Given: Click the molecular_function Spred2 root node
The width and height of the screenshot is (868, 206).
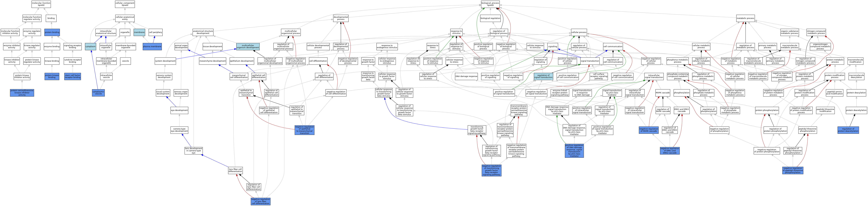Looking at the screenshot, I should [x=41, y=4].
